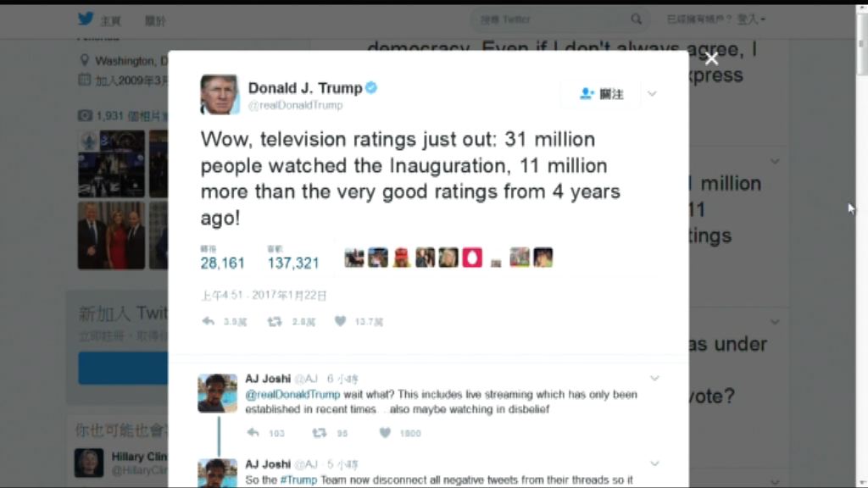Open the home tab in top bar

(x=111, y=21)
